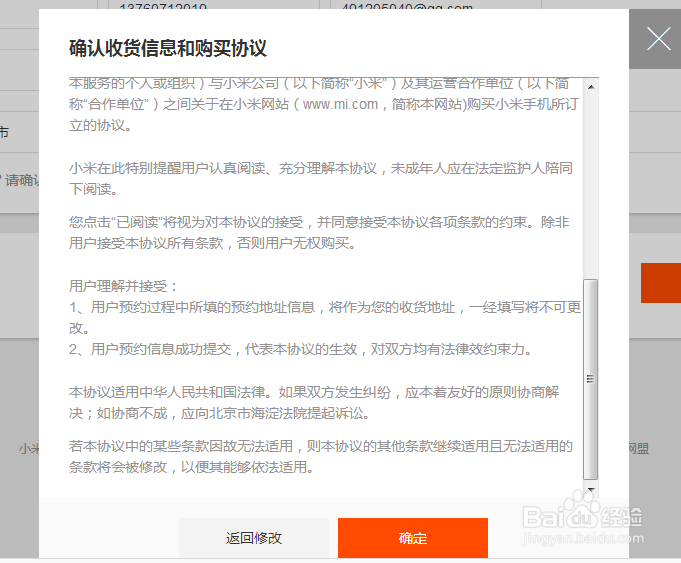Click the clause starting 1、用户预约过程中所填
This screenshot has width=681, height=563.
[324, 318]
